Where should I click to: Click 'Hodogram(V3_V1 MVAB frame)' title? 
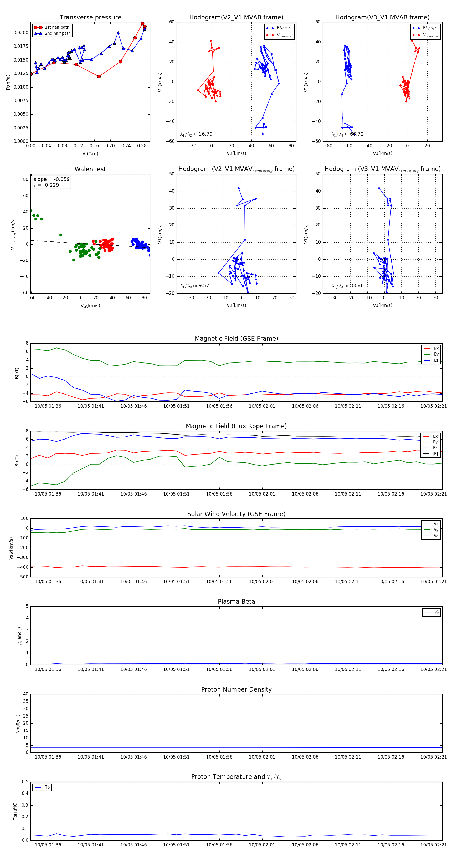[382, 18]
